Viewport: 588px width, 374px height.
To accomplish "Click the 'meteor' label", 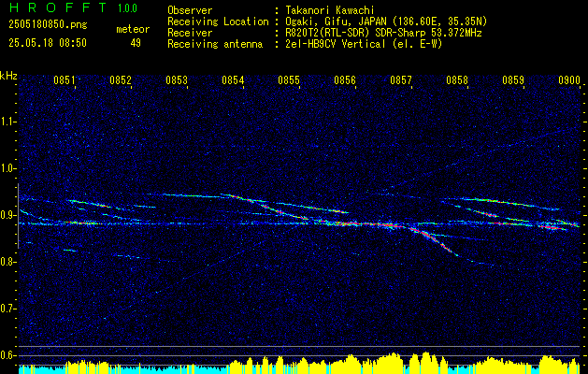I will pyautogui.click(x=133, y=29).
